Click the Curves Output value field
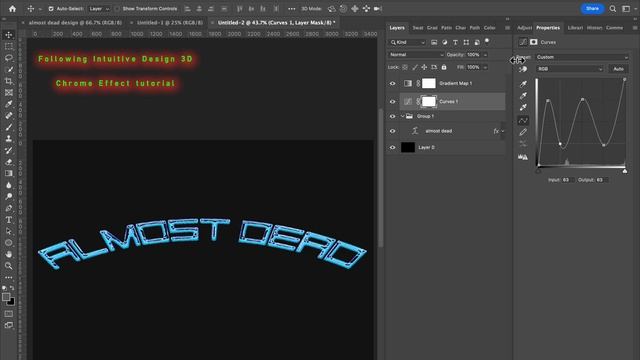This screenshot has width=640, height=360. pyautogui.click(x=602, y=180)
